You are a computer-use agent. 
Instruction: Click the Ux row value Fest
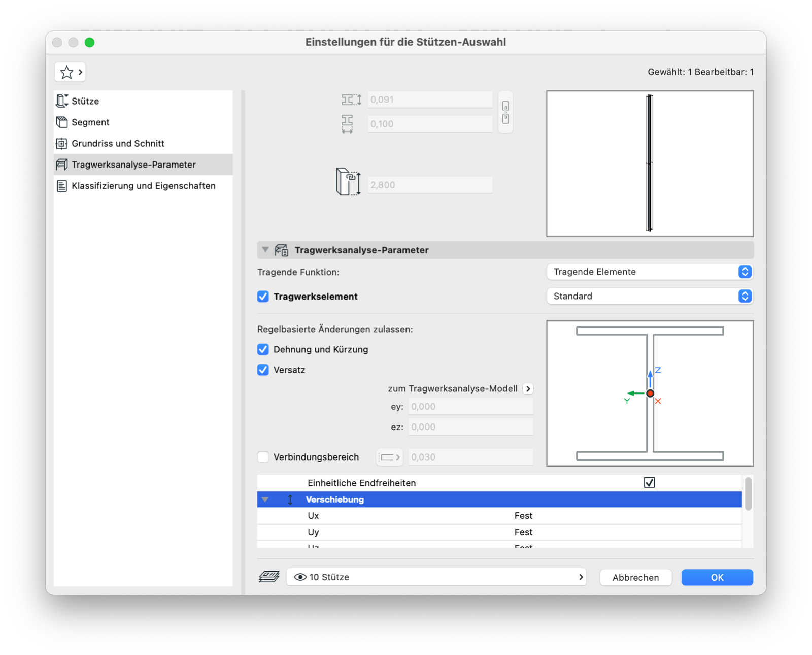click(x=523, y=516)
